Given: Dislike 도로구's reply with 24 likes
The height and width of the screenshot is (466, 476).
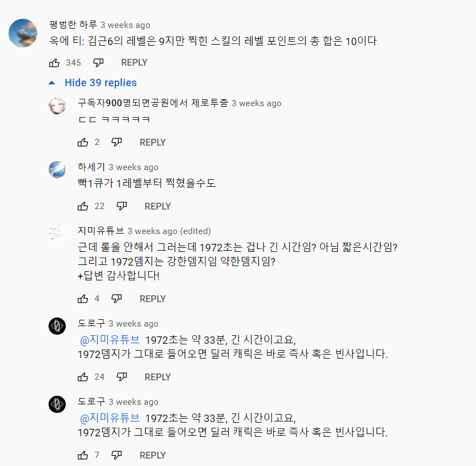Looking at the screenshot, I should (121, 377).
